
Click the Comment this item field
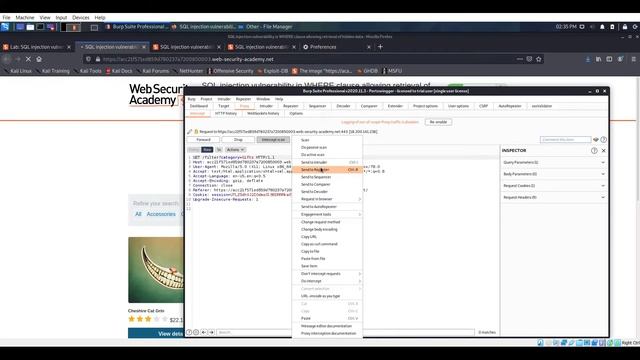coord(566,140)
